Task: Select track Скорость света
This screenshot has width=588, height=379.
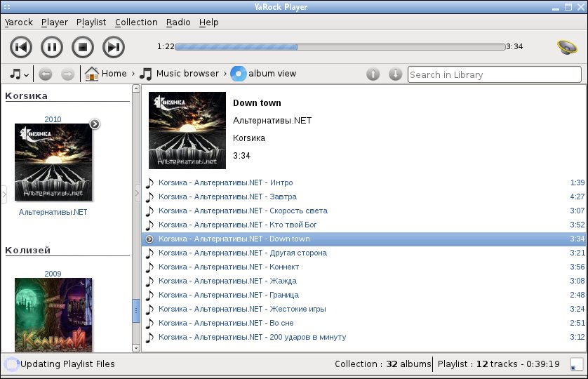Action: coord(364,211)
